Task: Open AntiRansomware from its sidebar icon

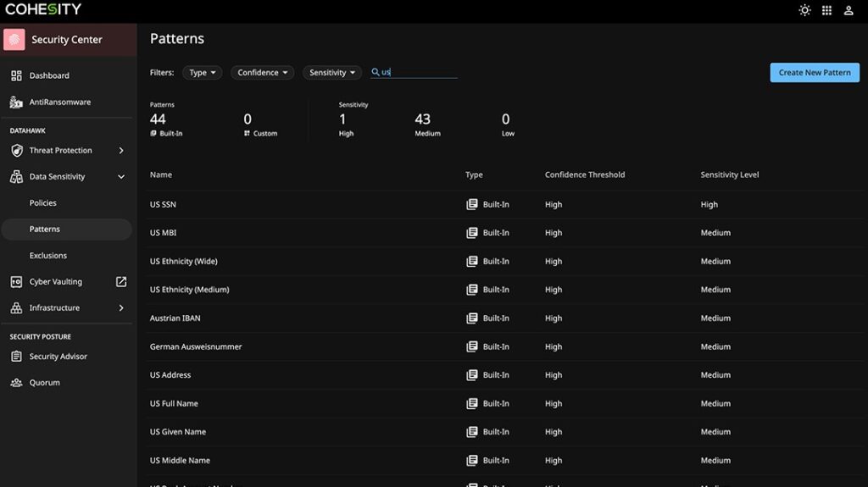Action: (16, 102)
